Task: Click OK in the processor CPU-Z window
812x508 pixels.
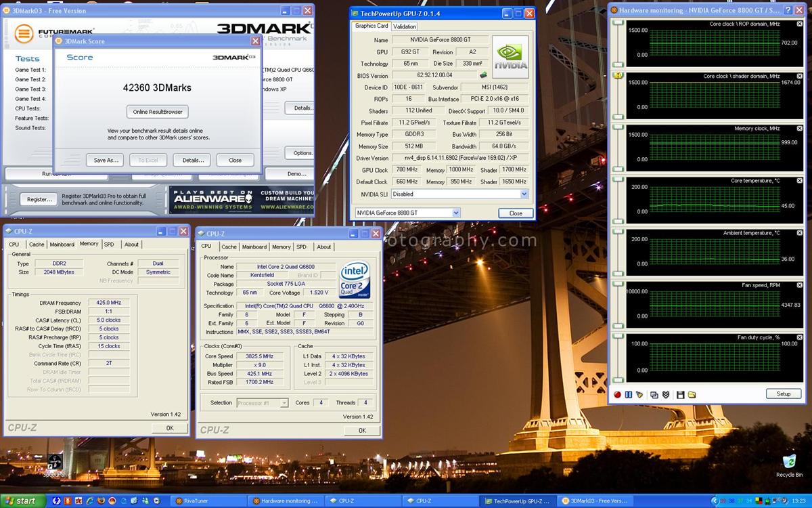Action: pyautogui.click(x=362, y=430)
